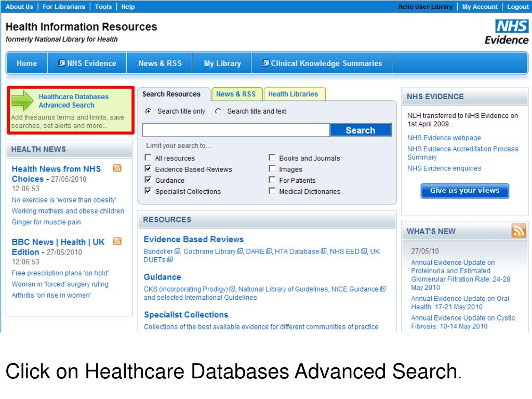532x399 pixels.
Task: Go to My Library navigation tab
Action: tap(222, 63)
